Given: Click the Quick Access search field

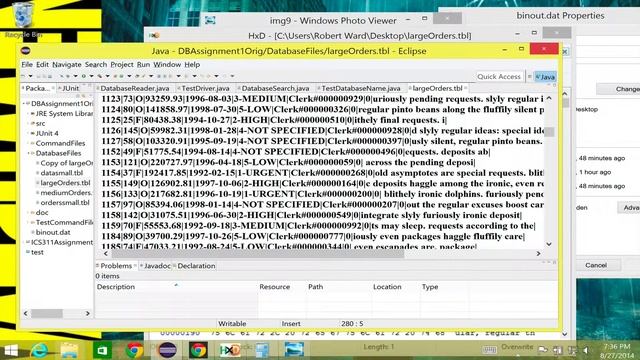Looking at the screenshot, I should tap(499, 76).
